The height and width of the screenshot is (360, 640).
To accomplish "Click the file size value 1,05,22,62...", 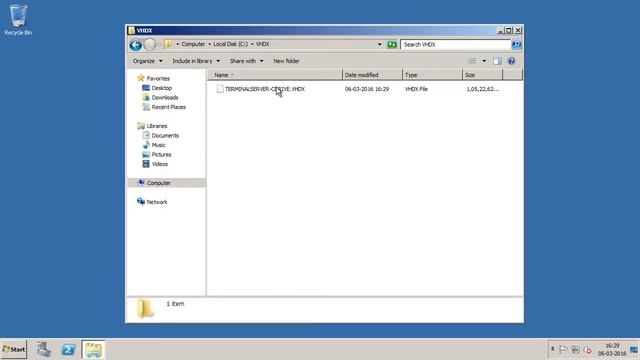I will 482,89.
